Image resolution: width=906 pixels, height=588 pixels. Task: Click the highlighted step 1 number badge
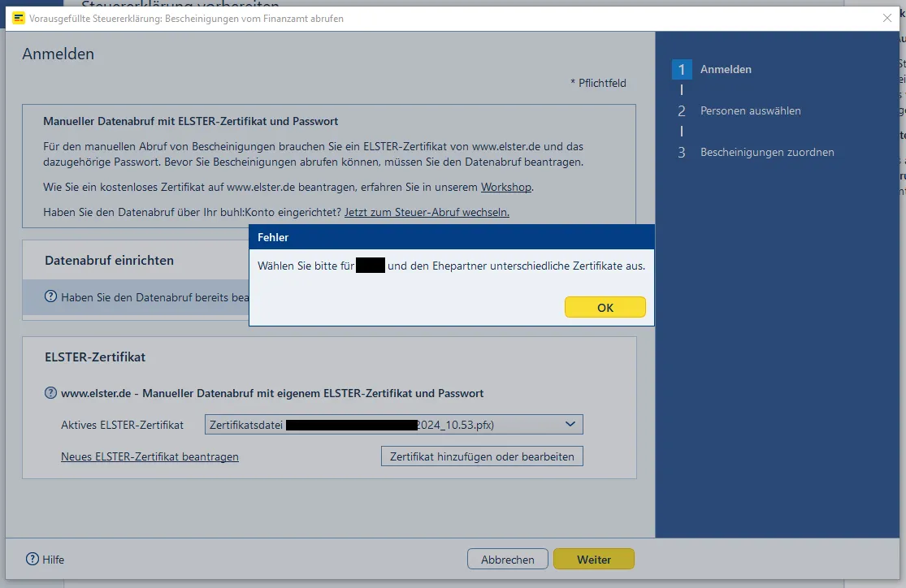tap(682, 70)
